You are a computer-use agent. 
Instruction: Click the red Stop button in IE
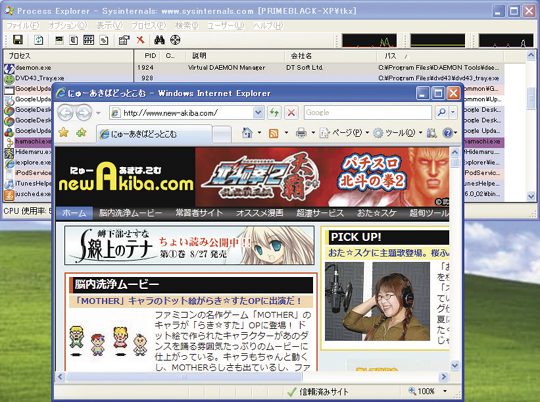pos(291,113)
